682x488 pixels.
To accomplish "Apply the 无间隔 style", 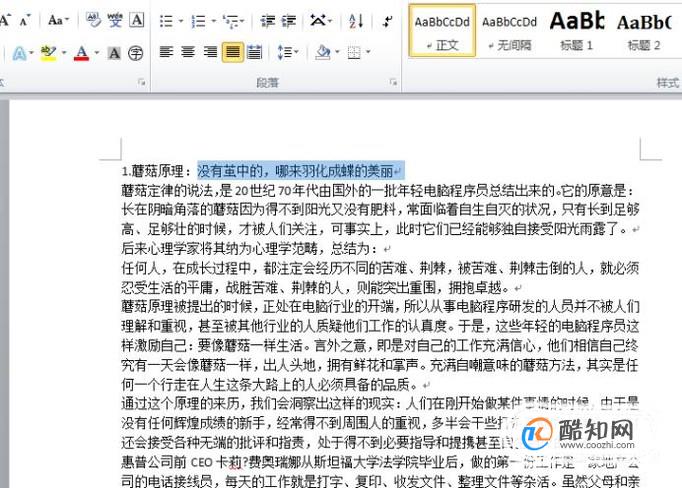I will click(x=509, y=30).
